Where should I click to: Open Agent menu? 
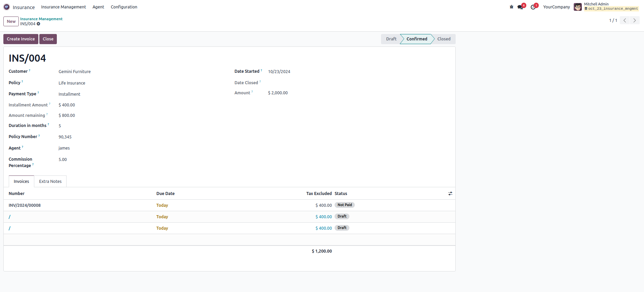point(98,7)
